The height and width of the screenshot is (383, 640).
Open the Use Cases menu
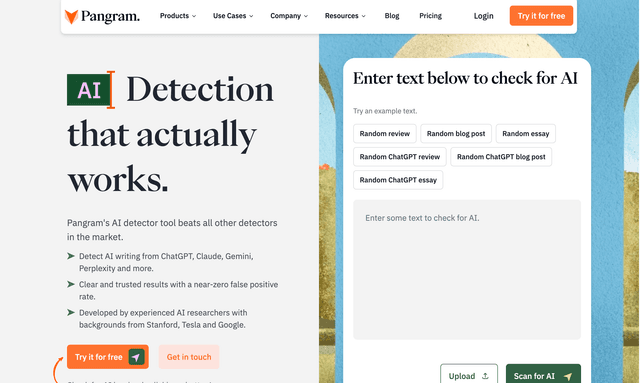233,16
